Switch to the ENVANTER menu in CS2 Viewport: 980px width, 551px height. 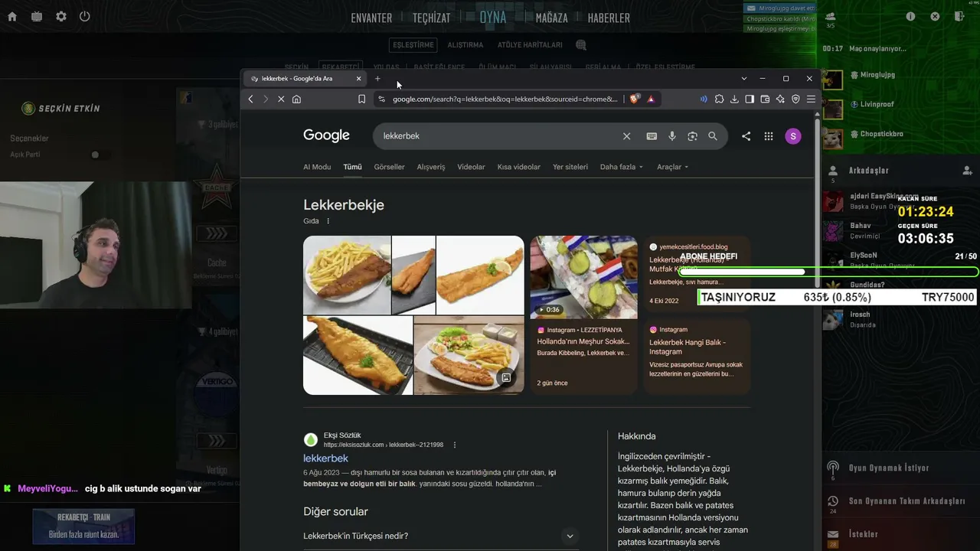pyautogui.click(x=371, y=18)
